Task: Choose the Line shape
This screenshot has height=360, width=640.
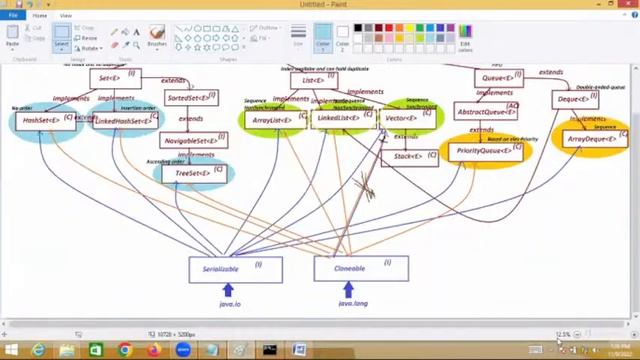Action: pyautogui.click(x=179, y=29)
